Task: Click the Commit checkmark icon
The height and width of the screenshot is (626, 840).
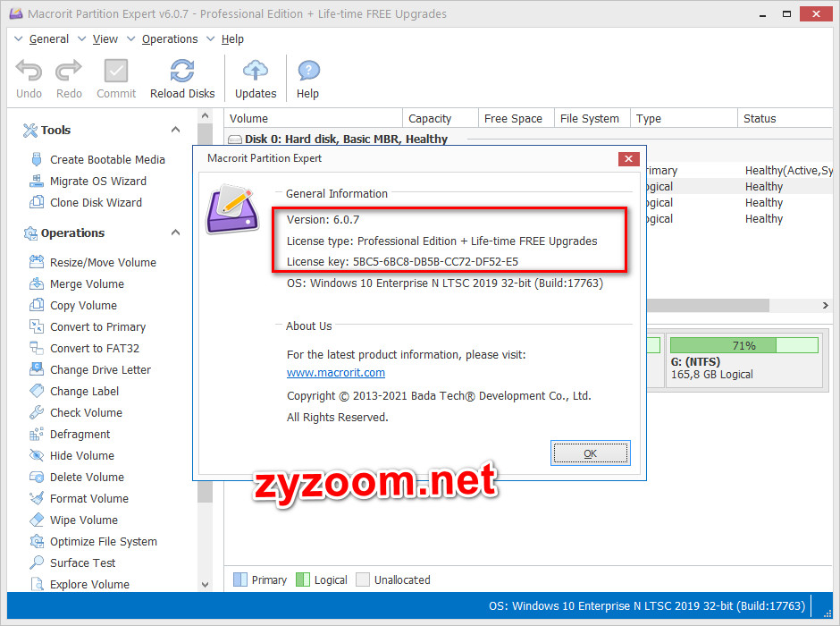Action: click(x=115, y=71)
